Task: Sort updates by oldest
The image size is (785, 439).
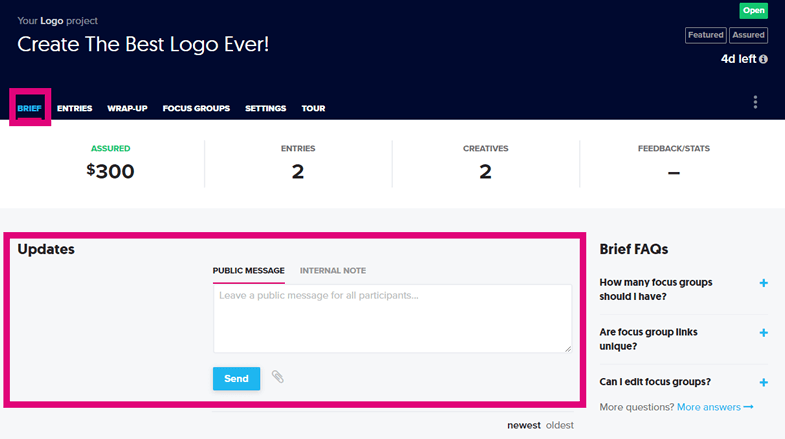Action: [560, 425]
